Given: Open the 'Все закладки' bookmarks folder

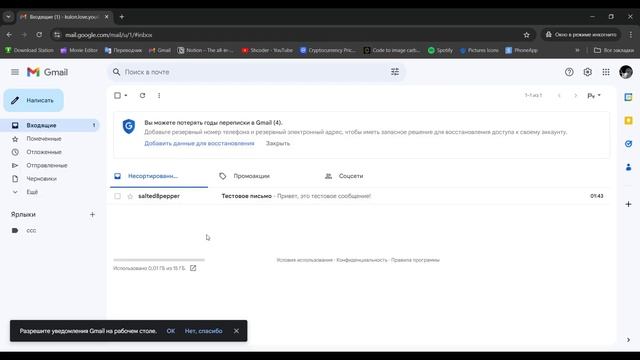Looking at the screenshot, I should [614, 50].
